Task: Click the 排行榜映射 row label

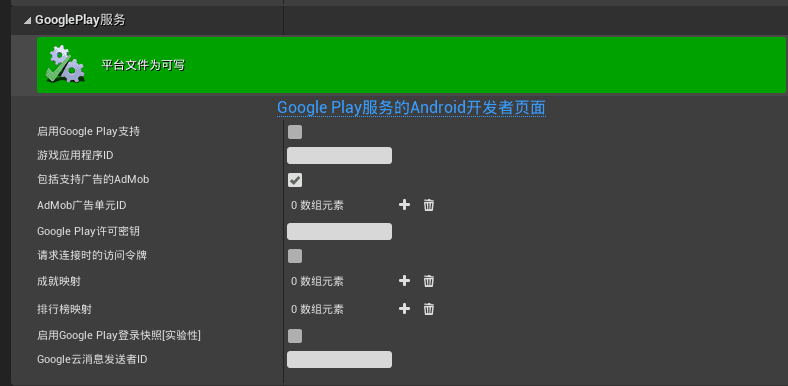Action: tap(64, 309)
